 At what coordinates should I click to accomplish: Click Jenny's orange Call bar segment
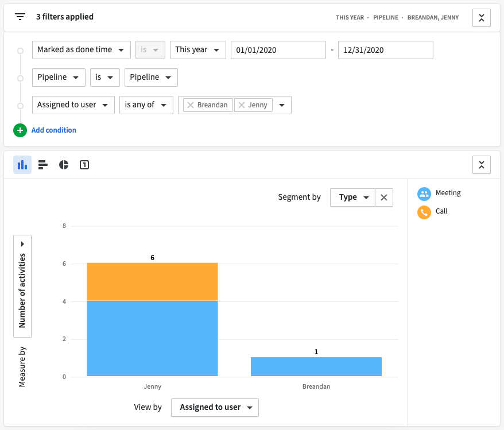tap(152, 281)
